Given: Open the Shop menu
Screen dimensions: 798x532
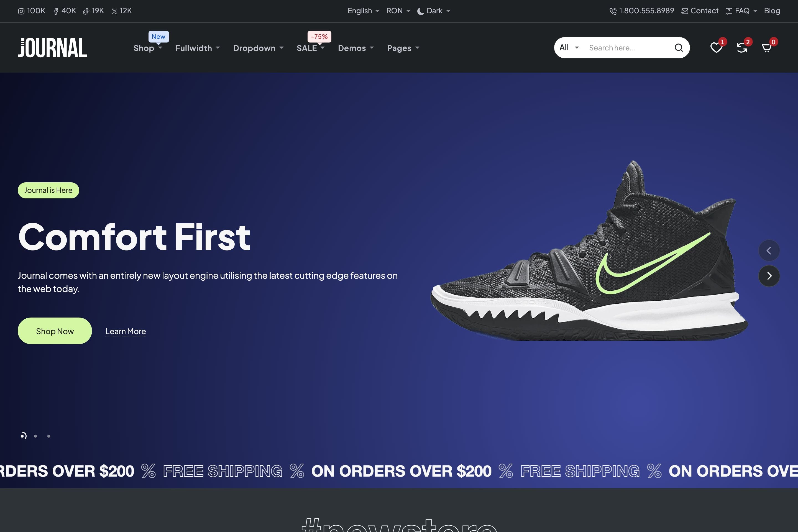Looking at the screenshot, I should [x=148, y=48].
